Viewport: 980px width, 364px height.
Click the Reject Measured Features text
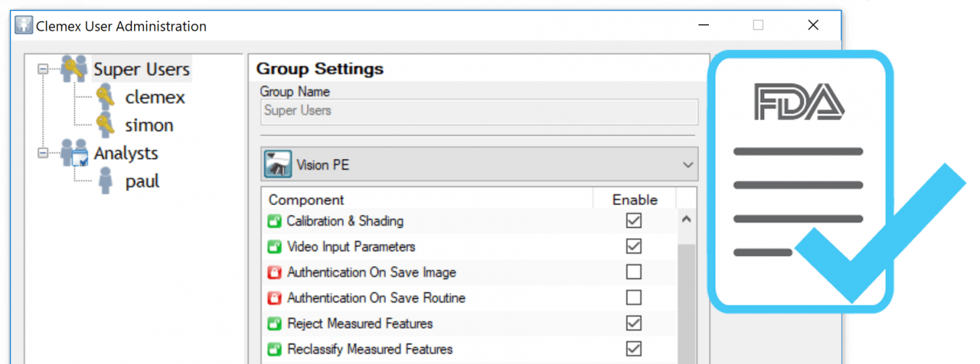[x=360, y=323]
